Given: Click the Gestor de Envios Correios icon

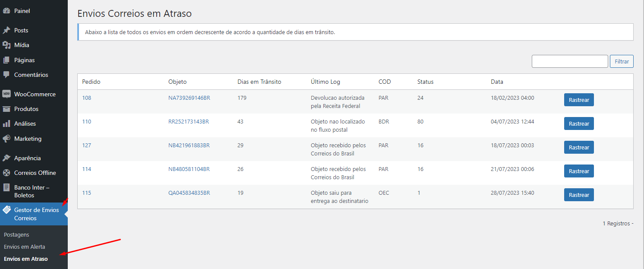Looking at the screenshot, I should point(6,210).
